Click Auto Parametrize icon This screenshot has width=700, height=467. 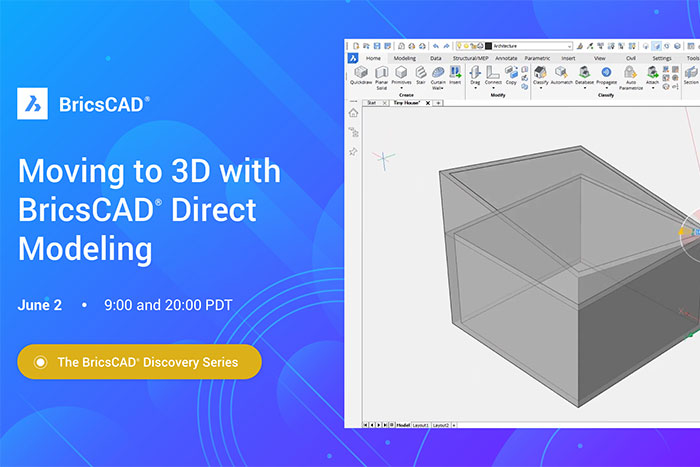pyautogui.click(x=630, y=72)
